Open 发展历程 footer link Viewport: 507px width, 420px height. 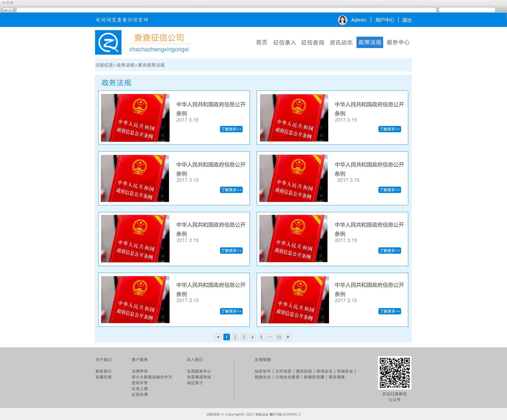coord(104,377)
